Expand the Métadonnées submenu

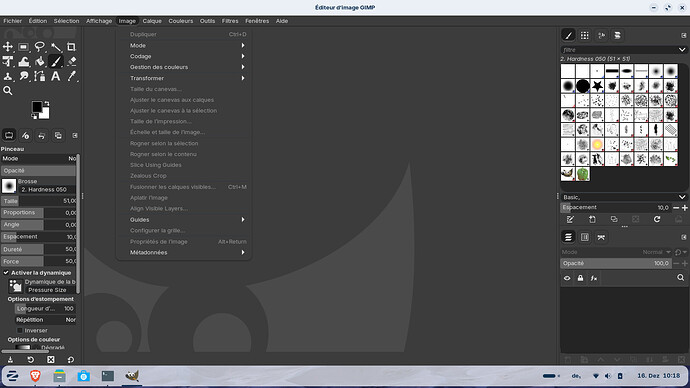(184, 253)
